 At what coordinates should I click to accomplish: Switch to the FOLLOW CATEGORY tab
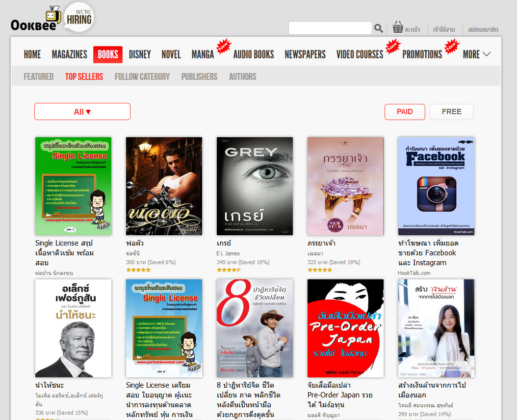tap(142, 77)
